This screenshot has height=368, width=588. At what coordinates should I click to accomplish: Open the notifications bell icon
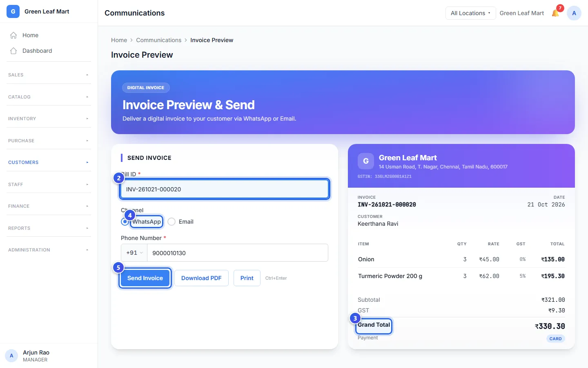point(555,13)
